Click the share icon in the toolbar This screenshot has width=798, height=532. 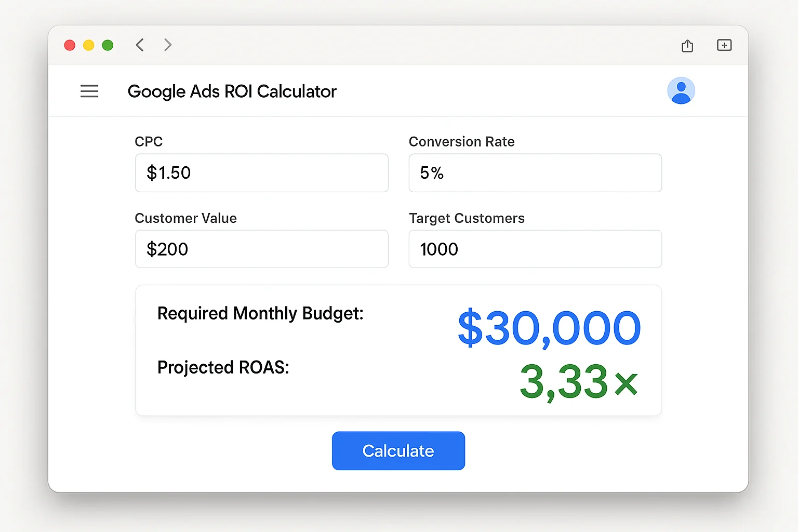pos(687,45)
